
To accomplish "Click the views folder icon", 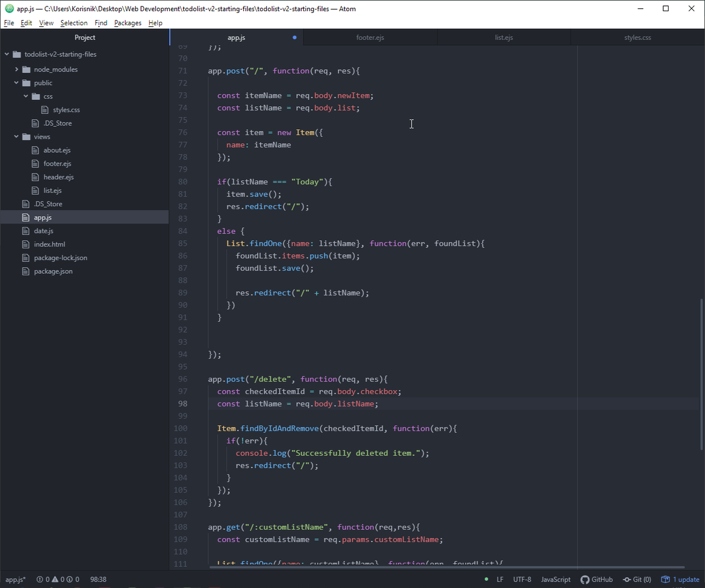I will [27, 137].
